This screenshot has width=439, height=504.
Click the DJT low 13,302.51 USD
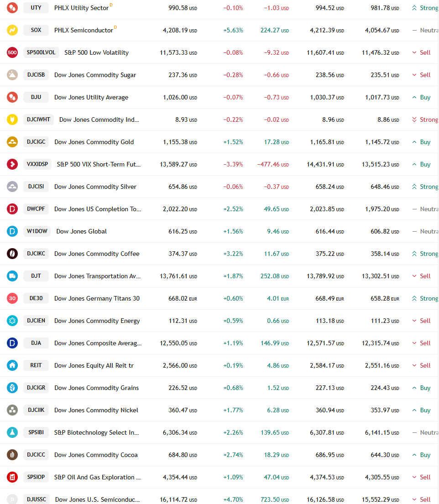click(x=381, y=276)
